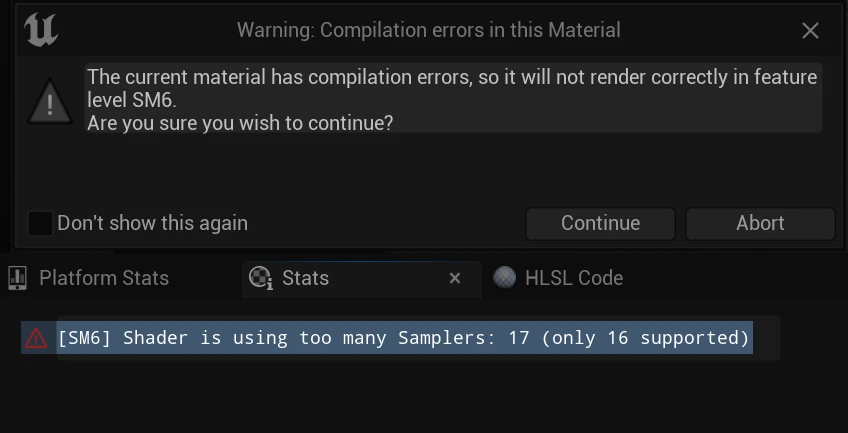Click the warning triangle icon in dialog
The height and width of the screenshot is (433, 848).
[49, 101]
